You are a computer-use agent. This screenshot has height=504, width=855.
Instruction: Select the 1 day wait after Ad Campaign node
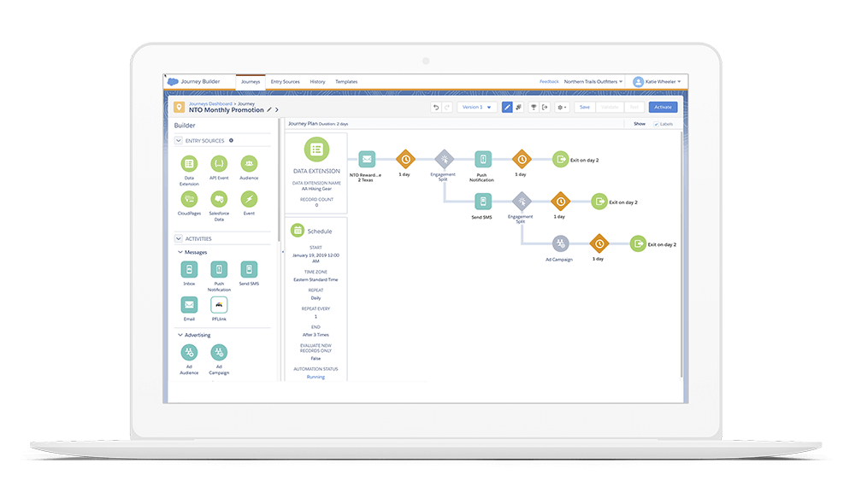click(599, 243)
